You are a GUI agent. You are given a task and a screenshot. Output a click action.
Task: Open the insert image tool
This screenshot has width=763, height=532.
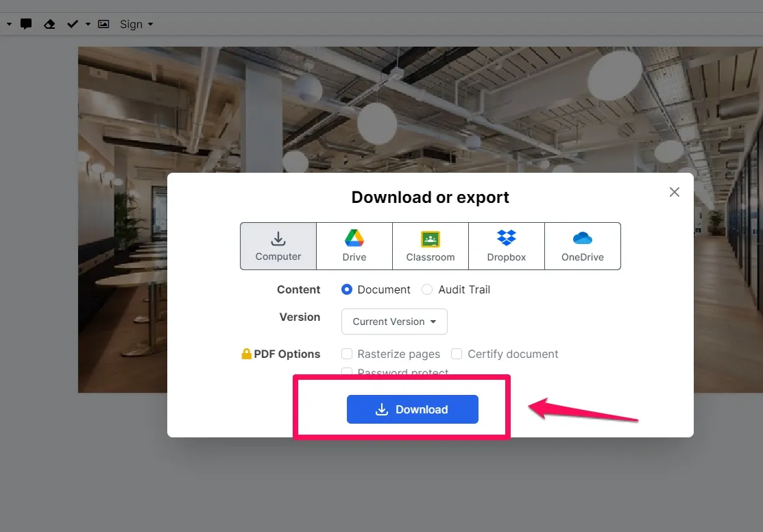point(104,24)
